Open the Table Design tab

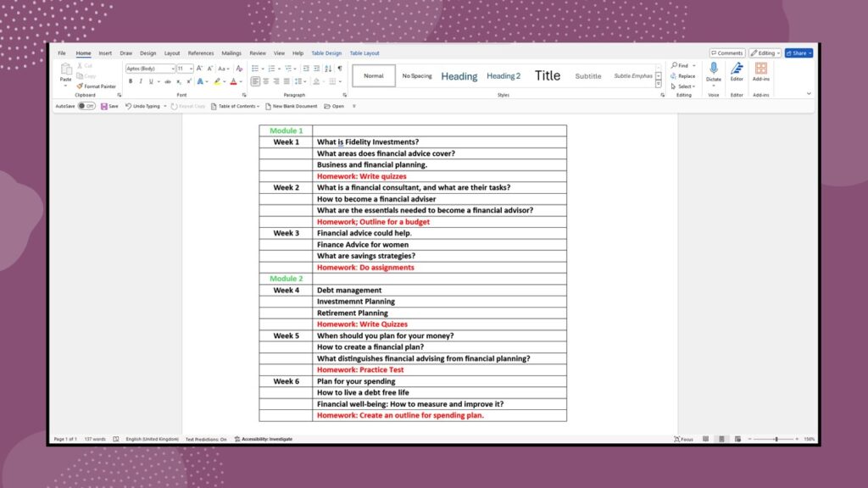click(x=326, y=53)
